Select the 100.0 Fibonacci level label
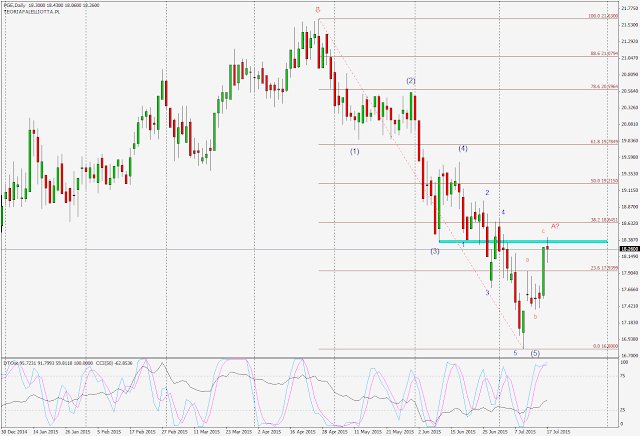This screenshot has width=640, height=436. click(603, 16)
